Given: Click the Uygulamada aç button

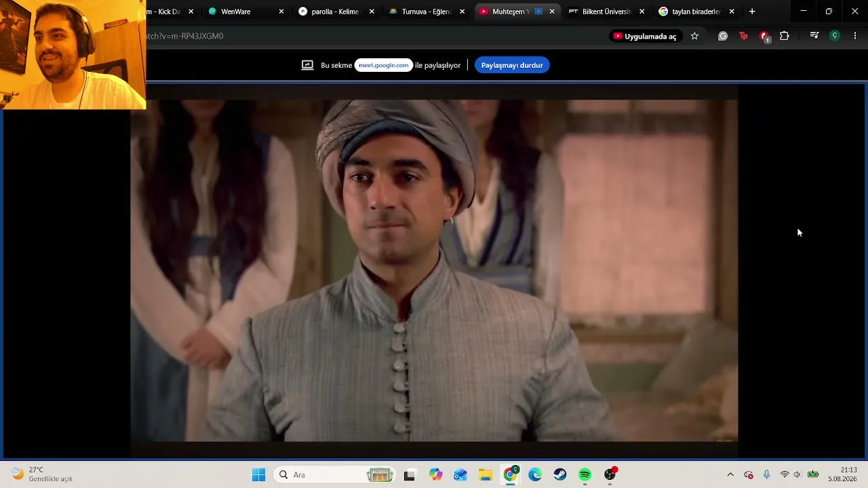Looking at the screenshot, I should (x=645, y=36).
